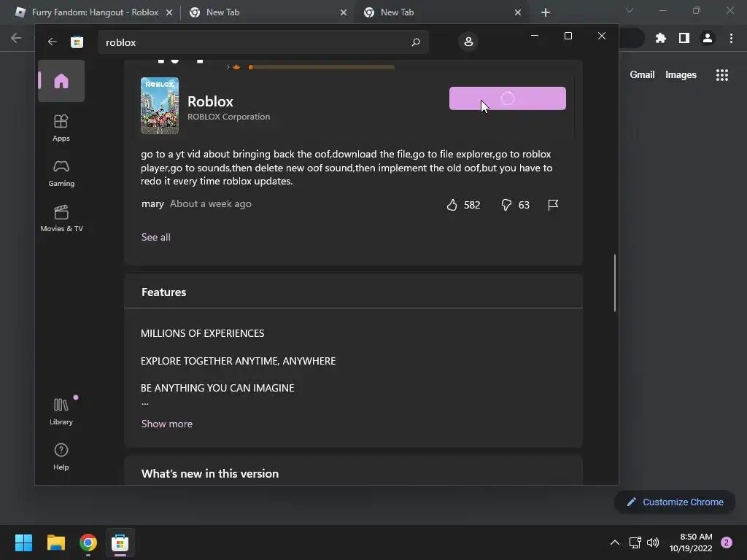Click About a week ago timestamp
This screenshot has height=560, width=747.
point(211,204)
